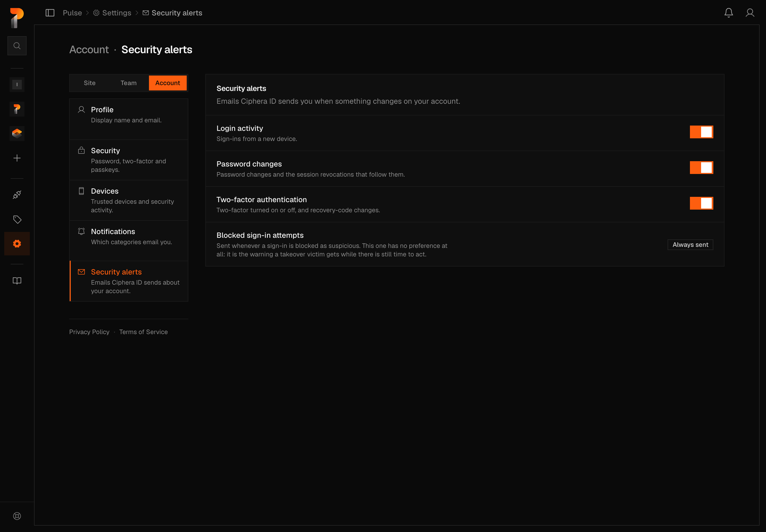This screenshot has width=766, height=532.
Task: Open the integrations plug icon
Action: [x=17, y=195]
